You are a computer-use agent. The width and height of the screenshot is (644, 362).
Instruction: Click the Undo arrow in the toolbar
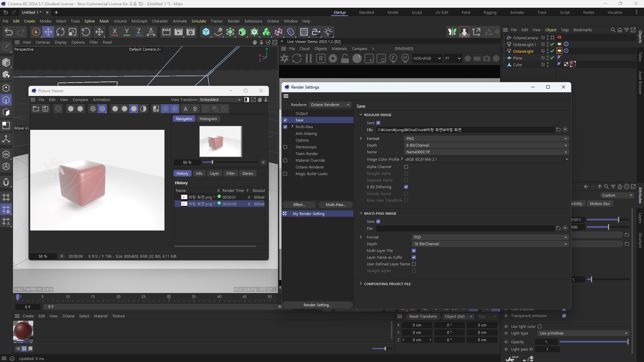coord(9,32)
